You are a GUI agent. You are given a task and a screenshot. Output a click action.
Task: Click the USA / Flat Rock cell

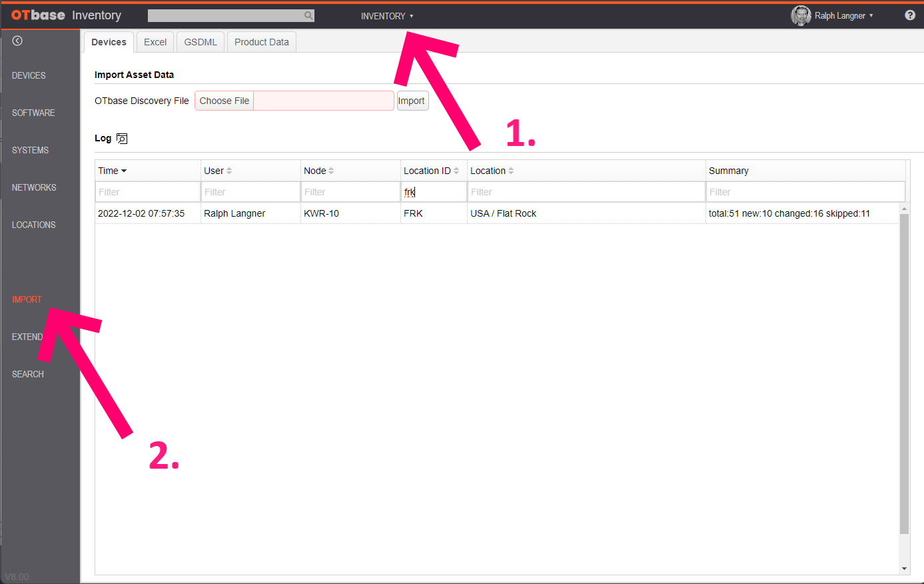tap(503, 213)
